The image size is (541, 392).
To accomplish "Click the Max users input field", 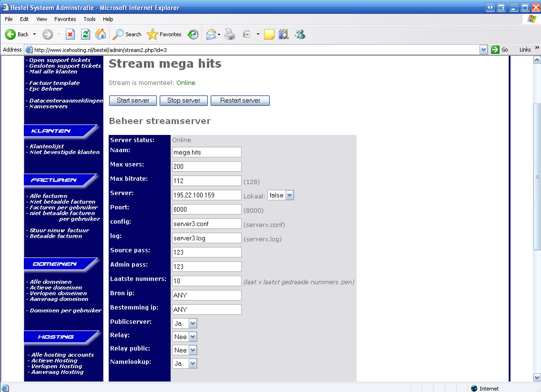I will click(x=206, y=166).
